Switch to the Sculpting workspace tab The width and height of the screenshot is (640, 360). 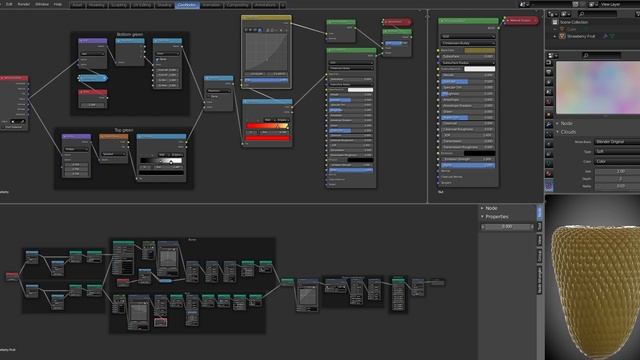click(x=119, y=5)
